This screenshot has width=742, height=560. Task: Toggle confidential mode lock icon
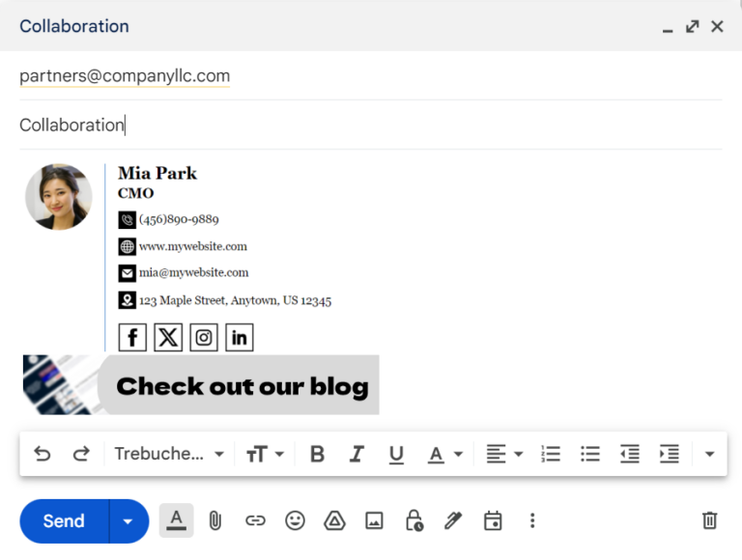pos(414,521)
